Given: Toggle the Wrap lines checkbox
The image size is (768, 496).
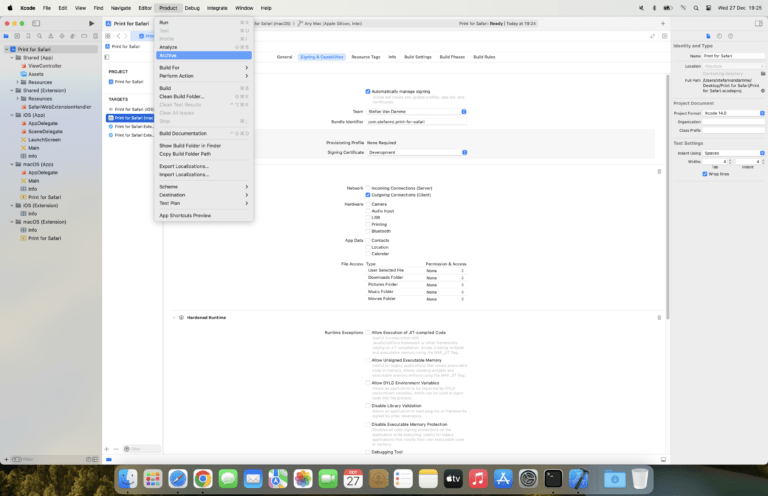Looking at the screenshot, I should [705, 174].
